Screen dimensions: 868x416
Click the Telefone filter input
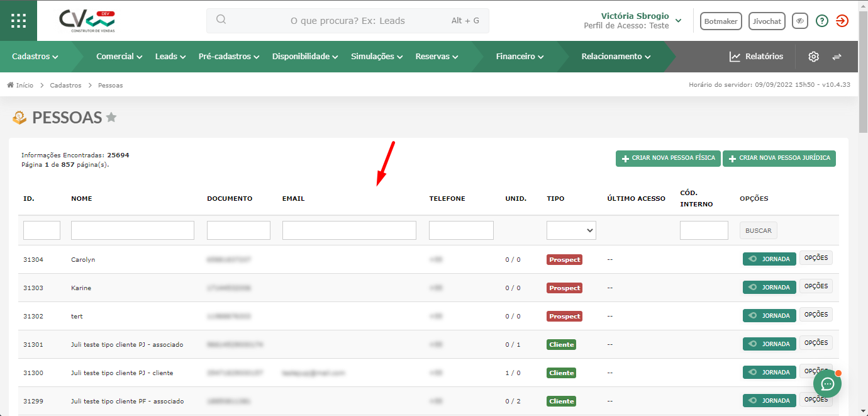(461, 230)
